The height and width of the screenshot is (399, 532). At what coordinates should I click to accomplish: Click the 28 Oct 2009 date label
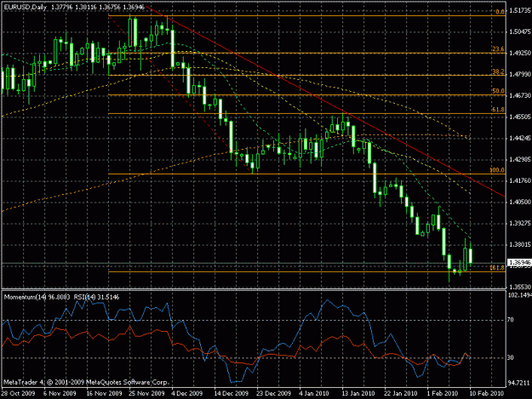point(18,393)
